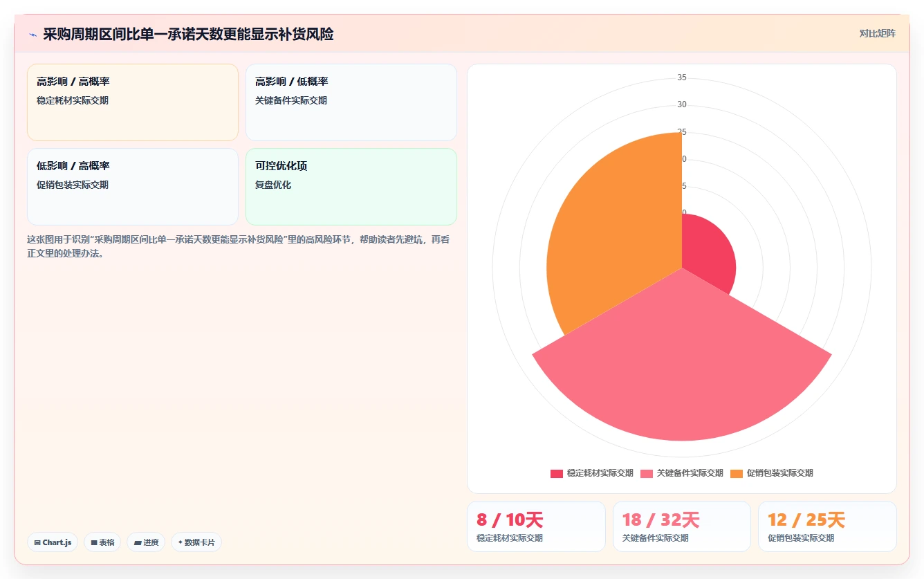Viewport: 924px width, 579px height.
Task: Click the description paragraph starting 这张图用于识别
Action: pos(239,246)
